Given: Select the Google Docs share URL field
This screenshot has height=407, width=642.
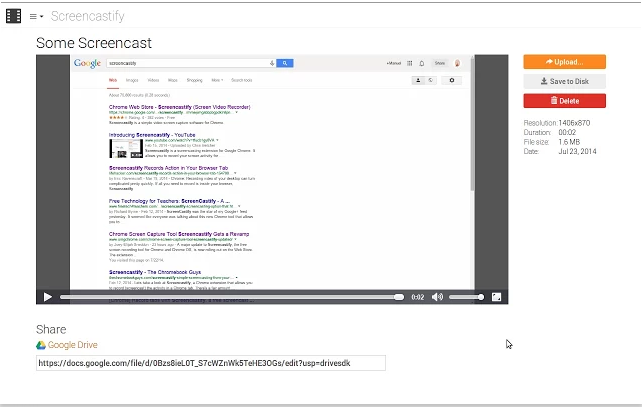Looking at the screenshot, I should (x=211, y=363).
